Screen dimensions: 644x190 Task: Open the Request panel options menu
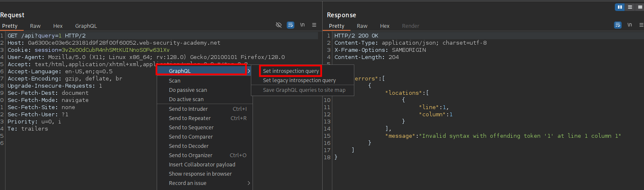click(x=314, y=25)
